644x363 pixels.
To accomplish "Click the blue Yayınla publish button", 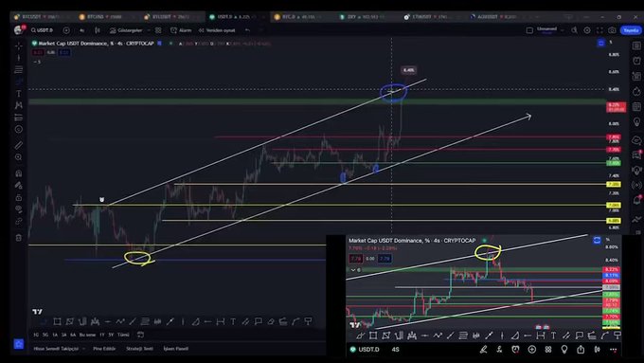I will pos(631,30).
